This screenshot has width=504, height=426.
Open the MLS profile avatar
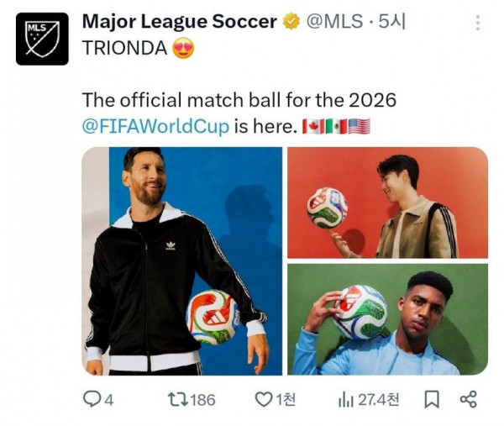pos(42,39)
